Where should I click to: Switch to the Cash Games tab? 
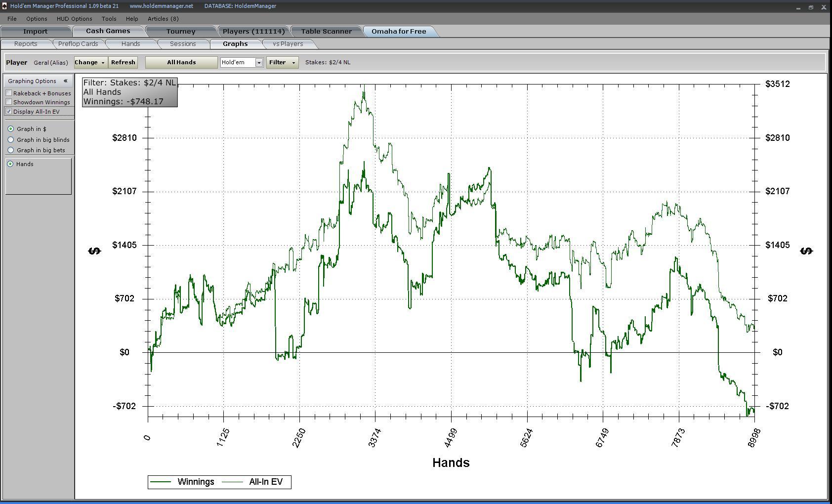108,31
